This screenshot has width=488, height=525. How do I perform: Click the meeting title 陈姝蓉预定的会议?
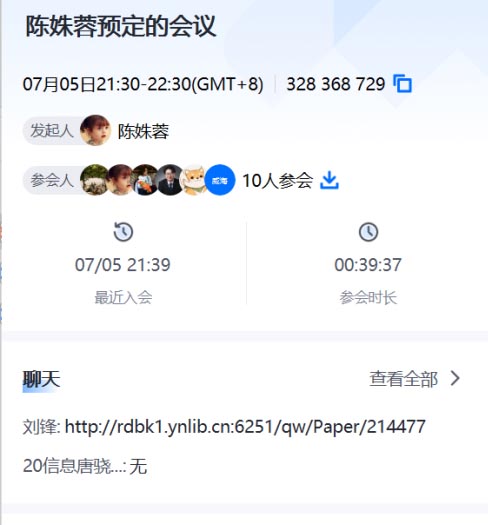click(121, 26)
